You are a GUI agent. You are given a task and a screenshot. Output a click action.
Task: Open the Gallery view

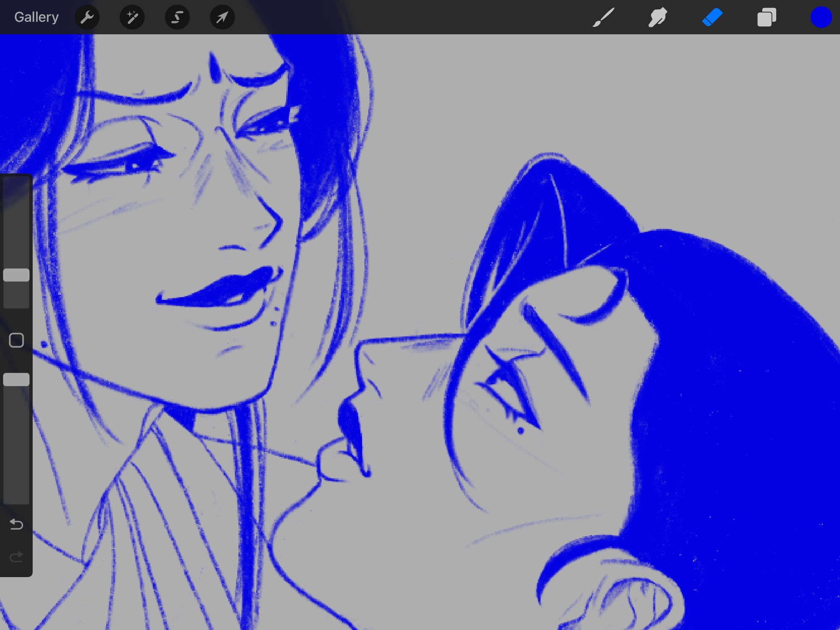click(36, 17)
